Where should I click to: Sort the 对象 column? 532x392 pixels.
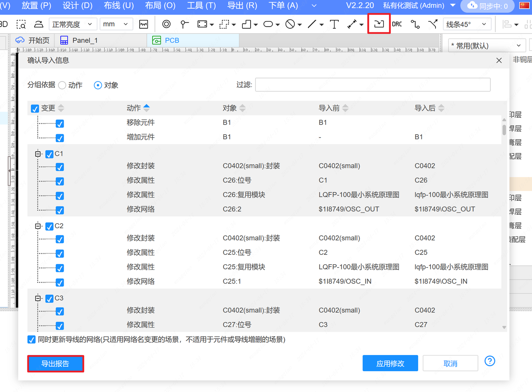point(242,108)
